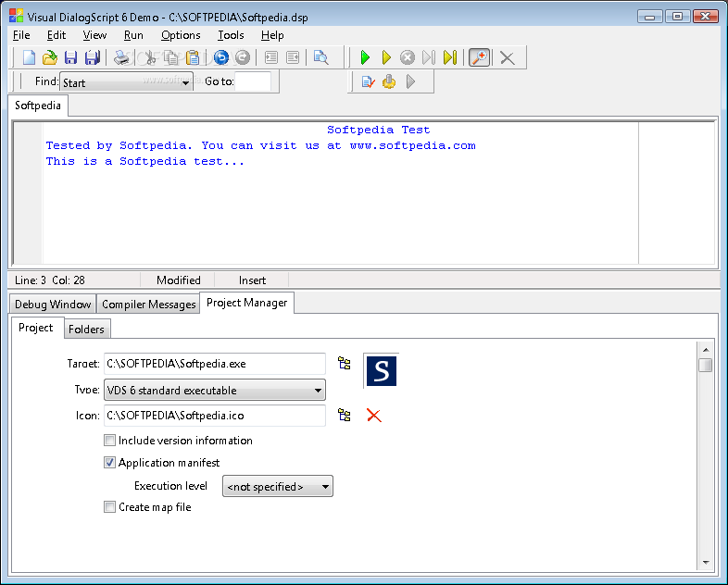
Task: Redo the last undone edit
Action: 243,57
